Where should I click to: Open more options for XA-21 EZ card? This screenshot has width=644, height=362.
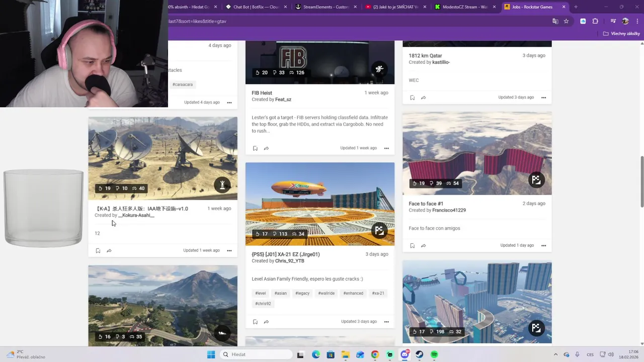coord(386,322)
